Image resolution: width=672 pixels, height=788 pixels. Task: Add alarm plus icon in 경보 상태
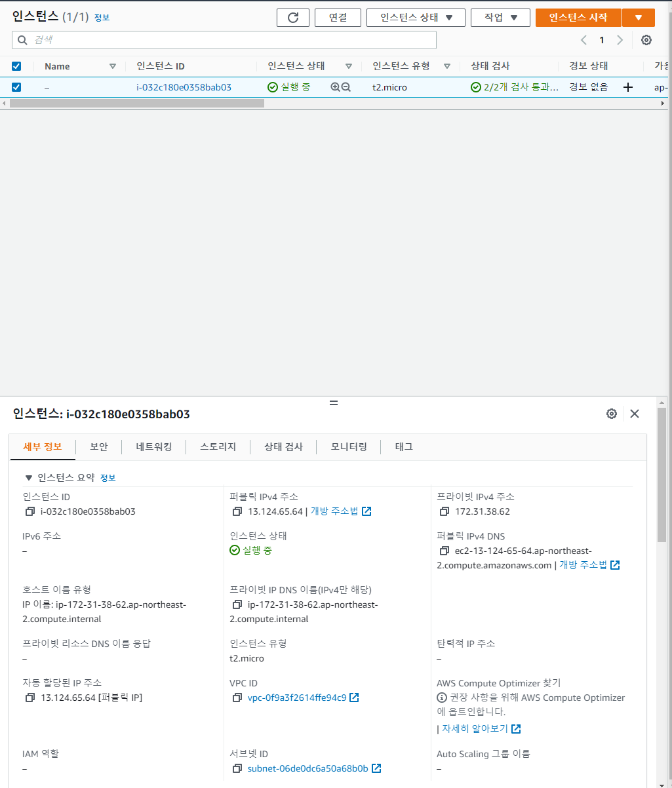click(x=627, y=87)
